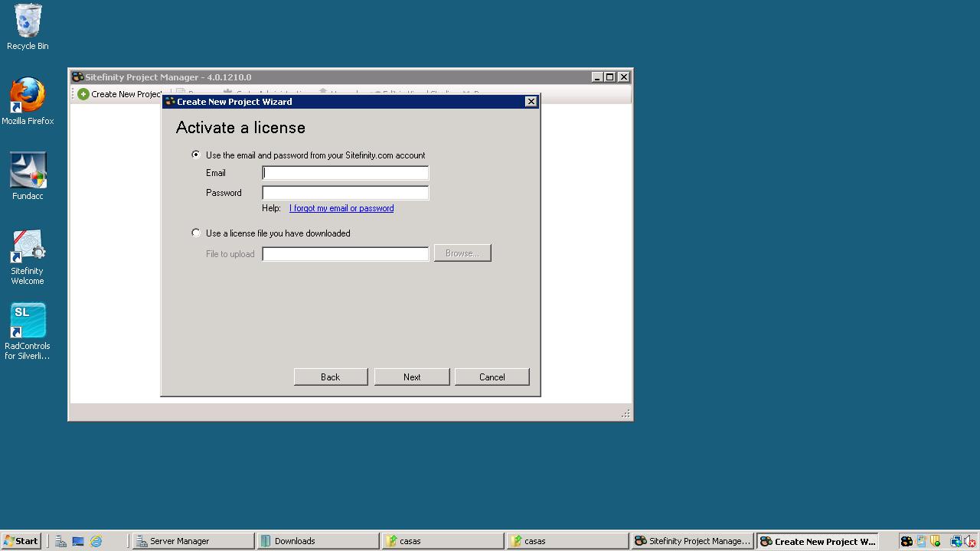
Task: Select the downloaded license file option
Action: pyautogui.click(x=196, y=233)
